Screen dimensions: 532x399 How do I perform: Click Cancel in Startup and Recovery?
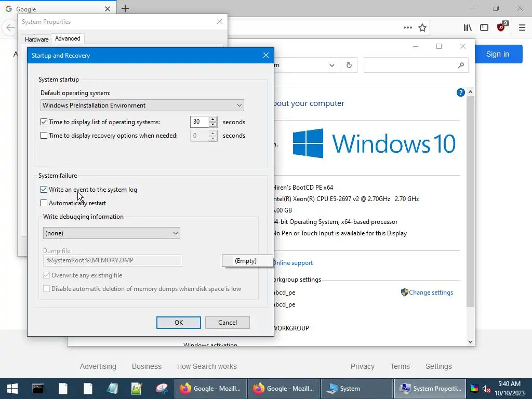coord(228,322)
